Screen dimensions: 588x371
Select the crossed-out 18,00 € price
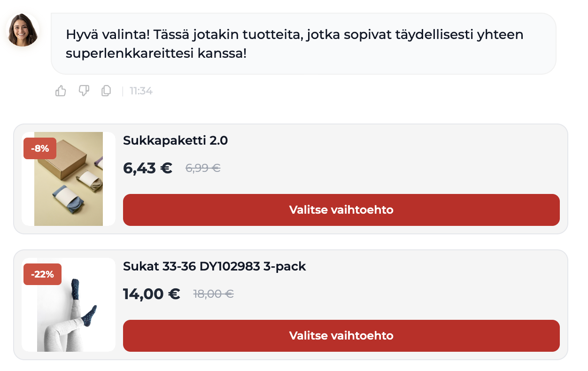click(x=214, y=294)
